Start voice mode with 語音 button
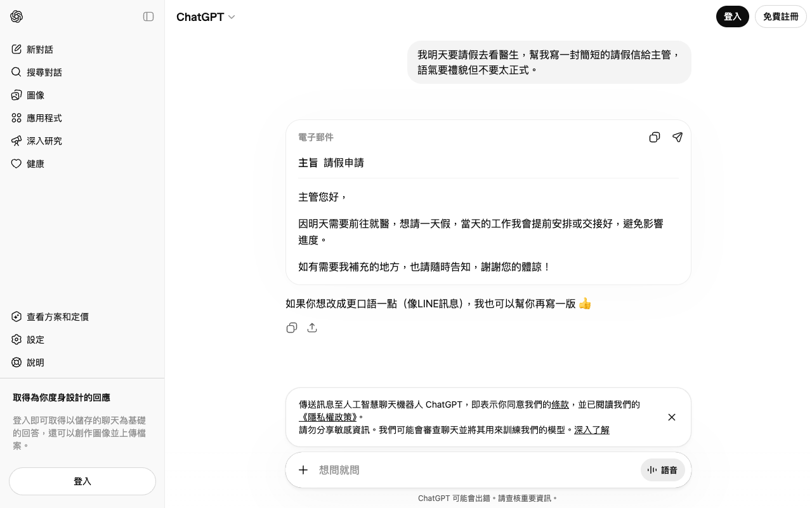 tap(663, 470)
